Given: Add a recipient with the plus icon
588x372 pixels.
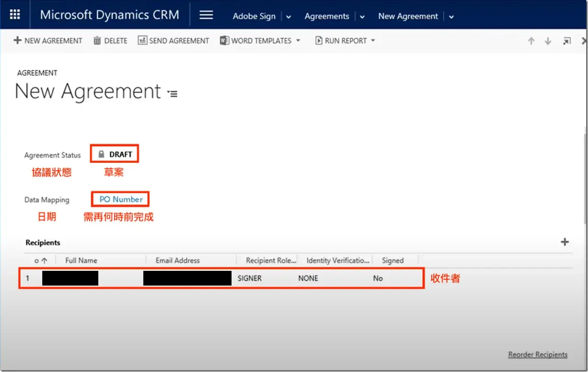Looking at the screenshot, I should [x=565, y=242].
